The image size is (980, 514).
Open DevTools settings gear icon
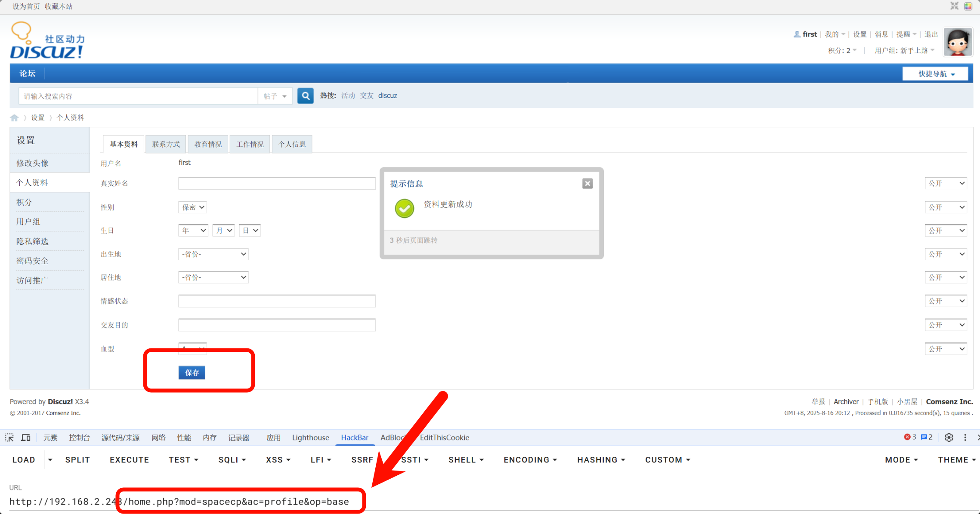[949, 437]
